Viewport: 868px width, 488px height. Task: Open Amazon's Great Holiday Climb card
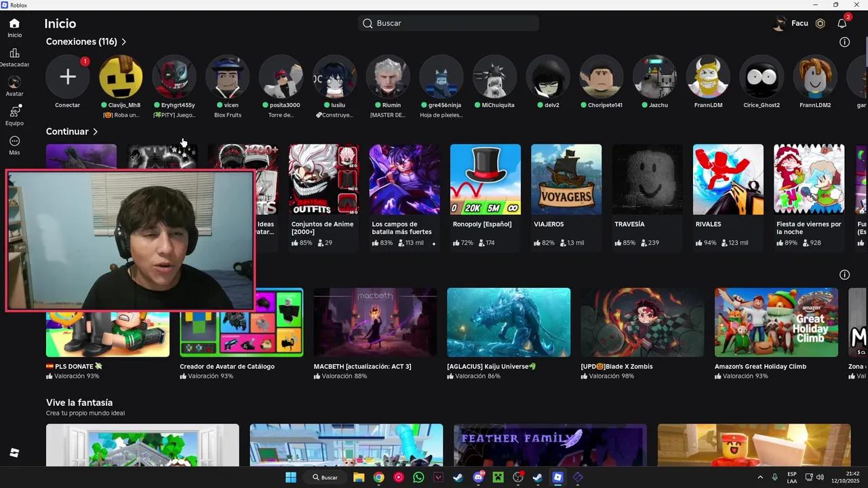pos(776,334)
